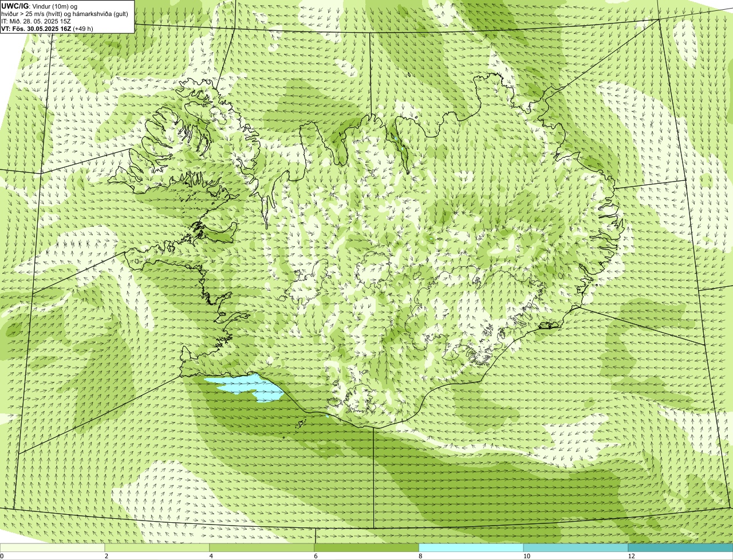
Task: Click the 10–12 m/s turquoise legend swatch
Action: [x=576, y=548]
